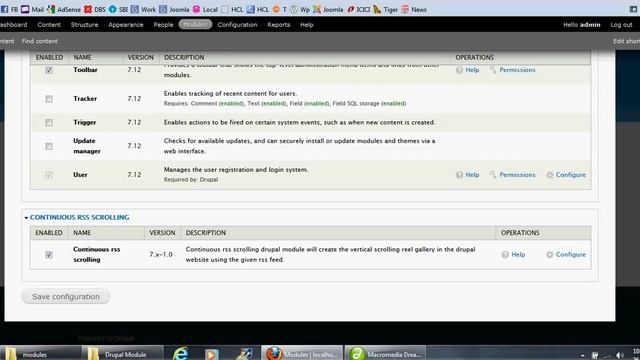Launch Internet Explorer from the taskbar
The image size is (640, 360).
pyautogui.click(x=180, y=353)
